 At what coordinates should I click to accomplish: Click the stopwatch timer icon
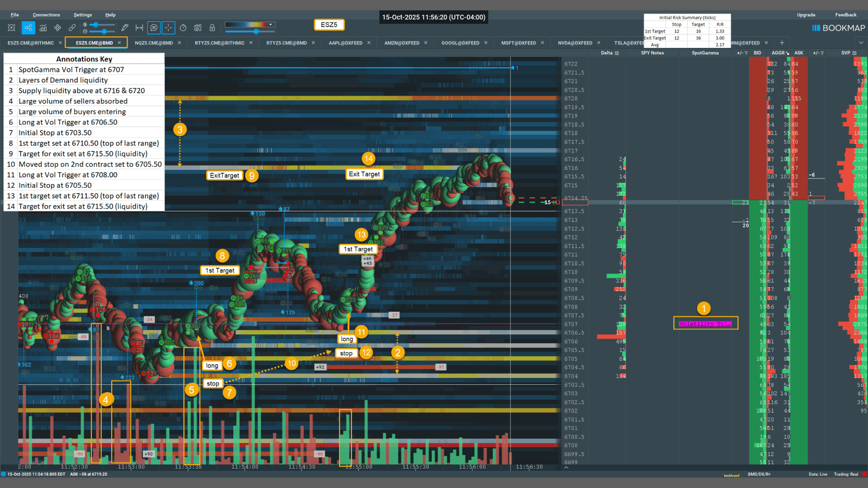click(183, 28)
